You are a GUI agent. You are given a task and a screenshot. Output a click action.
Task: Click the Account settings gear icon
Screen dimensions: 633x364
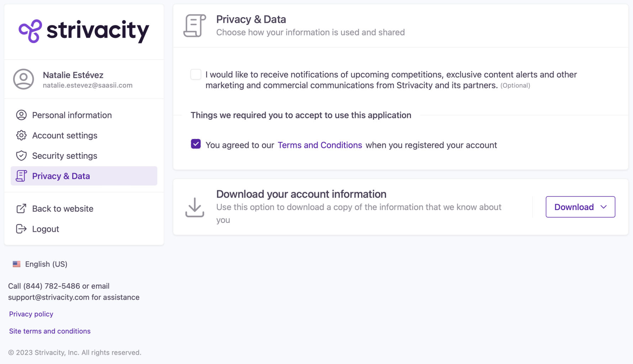(x=21, y=135)
